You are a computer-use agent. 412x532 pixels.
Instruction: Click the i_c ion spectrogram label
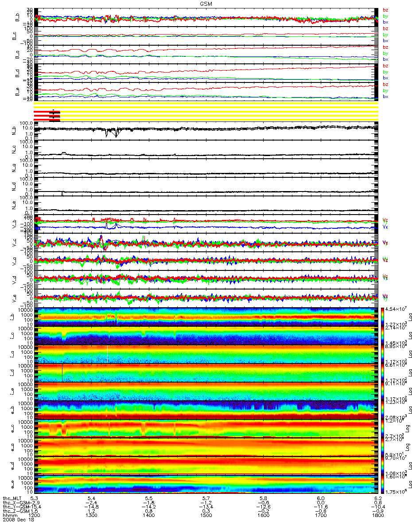coord(12,335)
